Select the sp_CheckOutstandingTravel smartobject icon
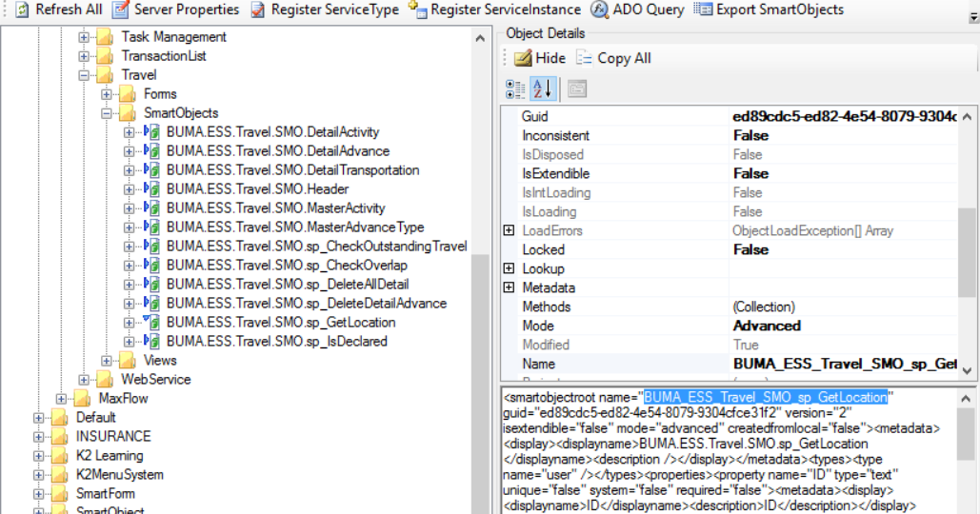This screenshot has width=980, height=514. 151,247
